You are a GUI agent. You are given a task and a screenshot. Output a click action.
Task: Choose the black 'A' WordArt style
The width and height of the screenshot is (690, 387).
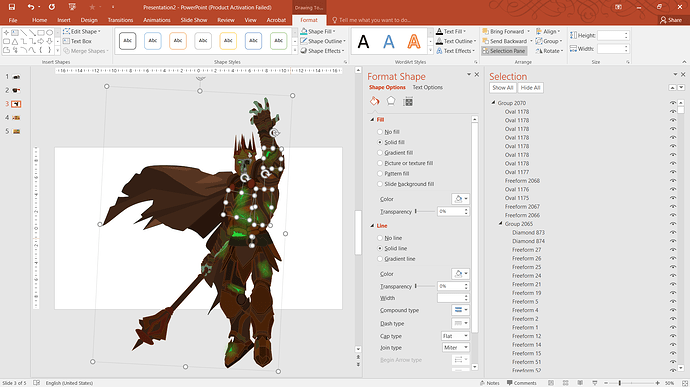(x=363, y=41)
